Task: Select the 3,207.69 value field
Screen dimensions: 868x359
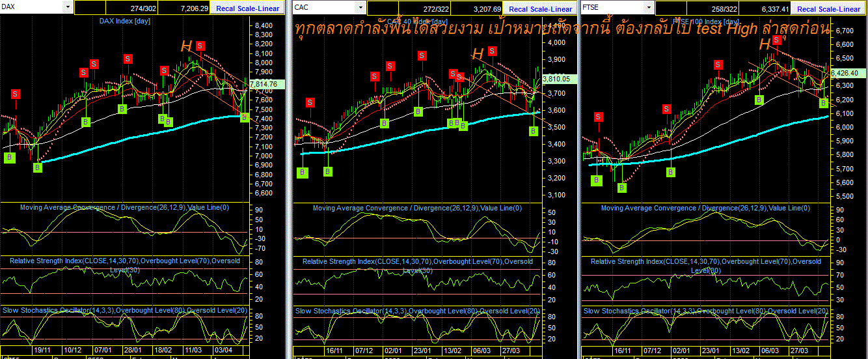Action: [477, 8]
